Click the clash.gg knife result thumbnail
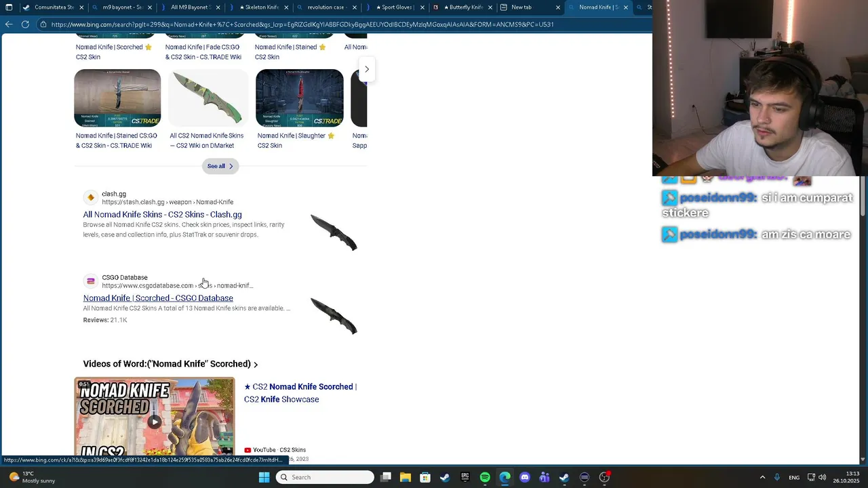Image resolution: width=868 pixels, height=488 pixels. 334,232
